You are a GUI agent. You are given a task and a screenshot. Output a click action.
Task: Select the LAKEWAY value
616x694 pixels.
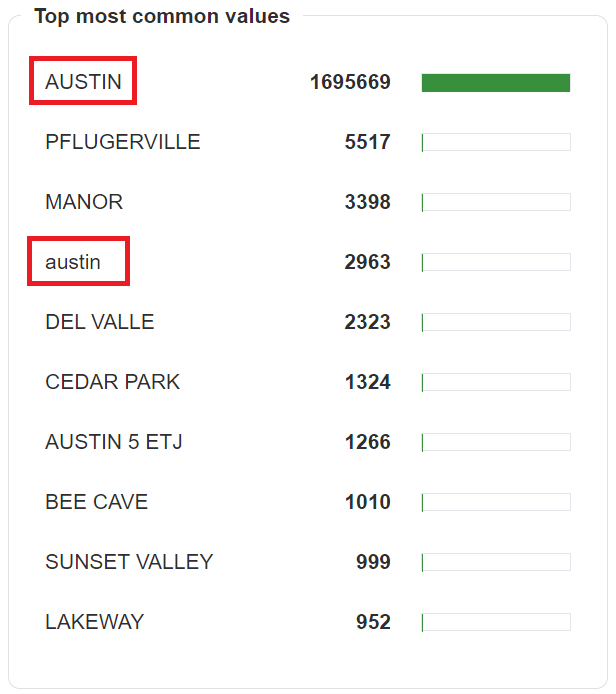tap(95, 622)
